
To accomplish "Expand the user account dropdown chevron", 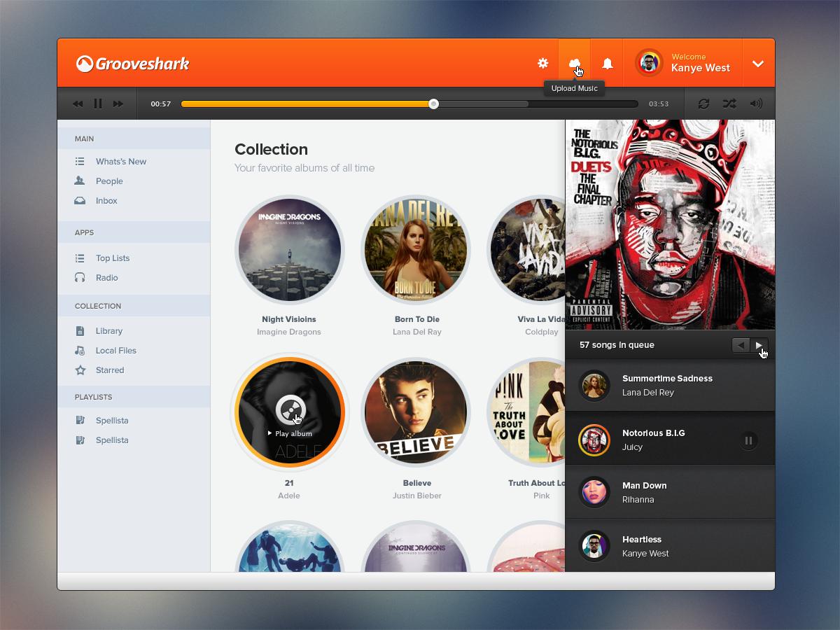I will (x=757, y=64).
